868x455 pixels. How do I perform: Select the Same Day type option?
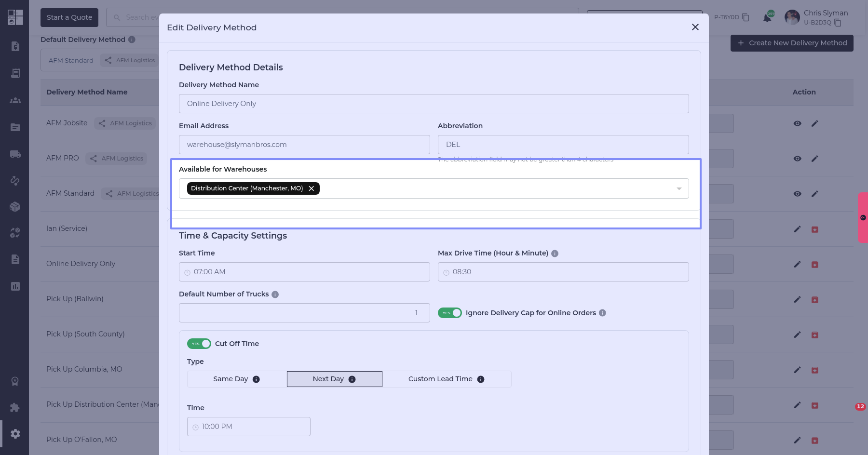coord(236,379)
